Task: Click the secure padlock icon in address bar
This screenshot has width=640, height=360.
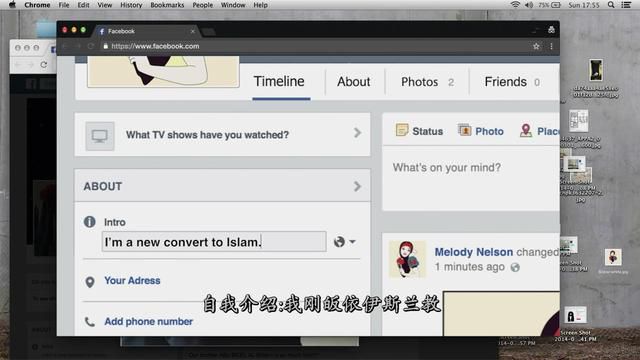Action: point(106,46)
